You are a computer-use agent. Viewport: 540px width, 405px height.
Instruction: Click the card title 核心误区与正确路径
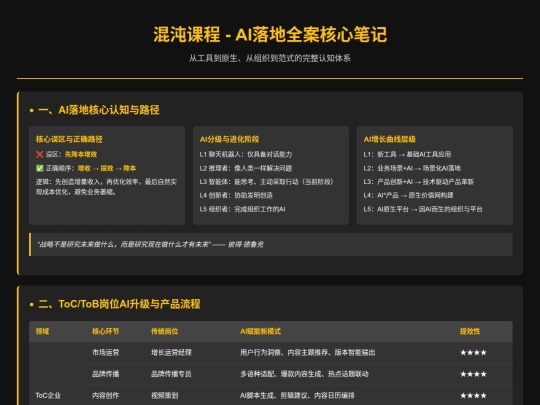click(x=69, y=139)
